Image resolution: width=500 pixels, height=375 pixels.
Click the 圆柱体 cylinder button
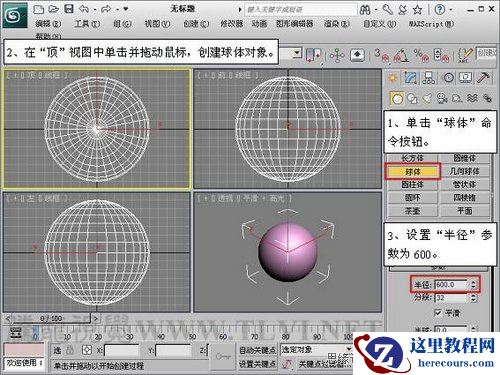point(412,184)
